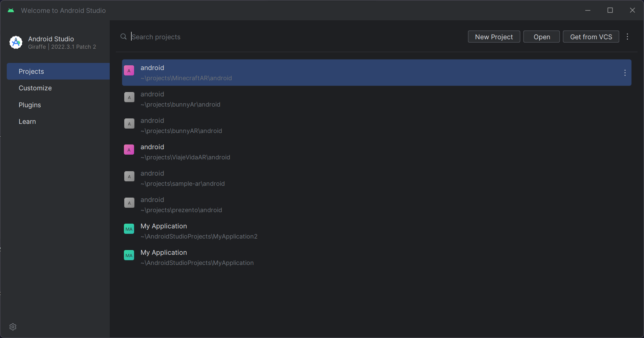Select the Projects tab
Image resolution: width=644 pixels, height=338 pixels.
click(x=58, y=71)
